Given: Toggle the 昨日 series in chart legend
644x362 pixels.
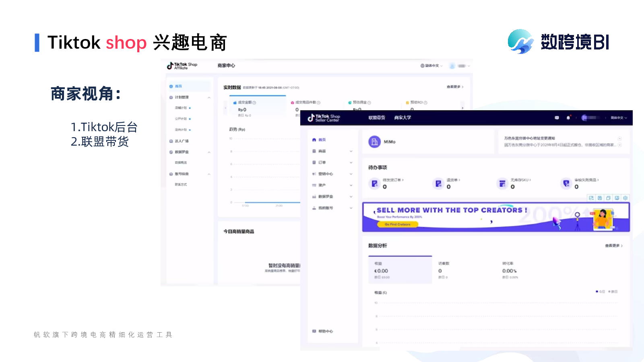Looking at the screenshot, I should [x=613, y=292].
